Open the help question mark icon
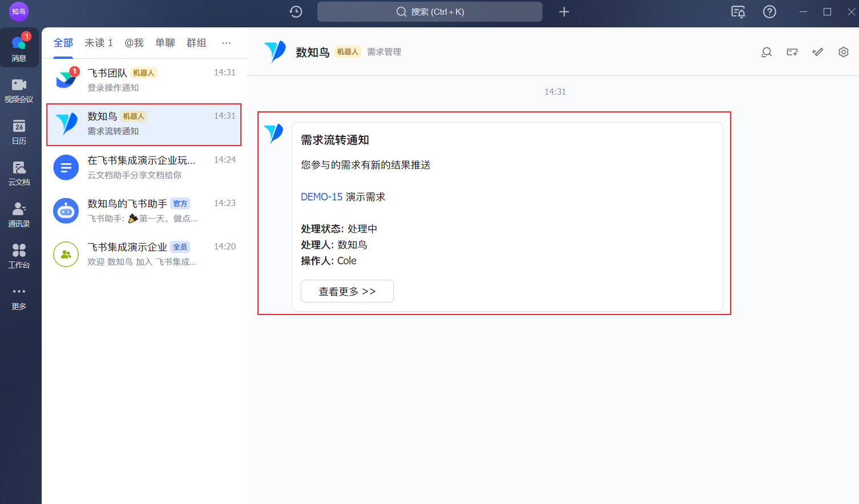Screen dimensions: 859x504 [x=769, y=11]
